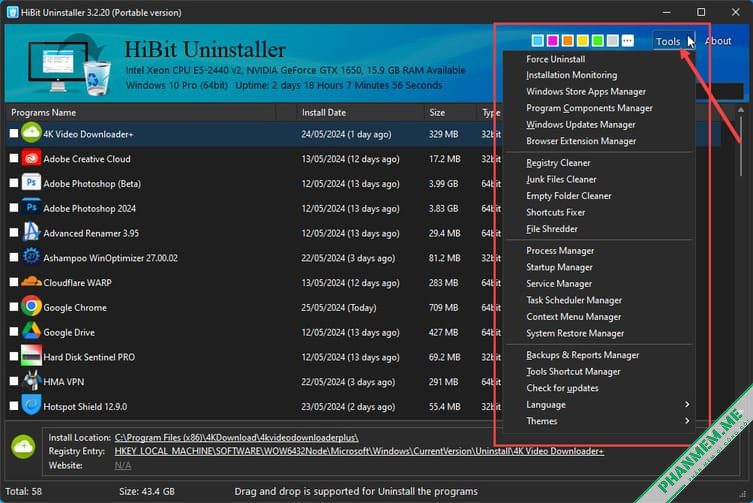Open Installation Monitoring

pos(599,75)
